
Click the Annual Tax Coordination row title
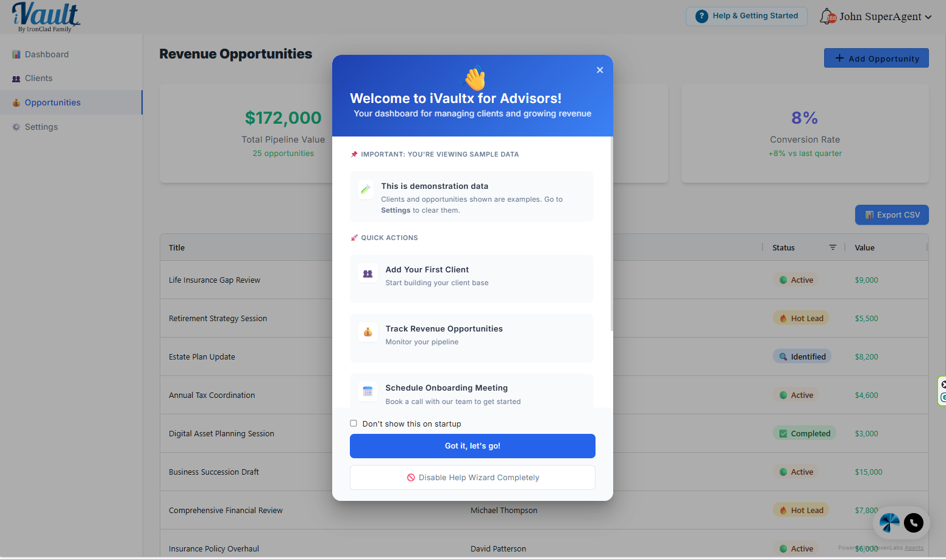click(x=212, y=395)
